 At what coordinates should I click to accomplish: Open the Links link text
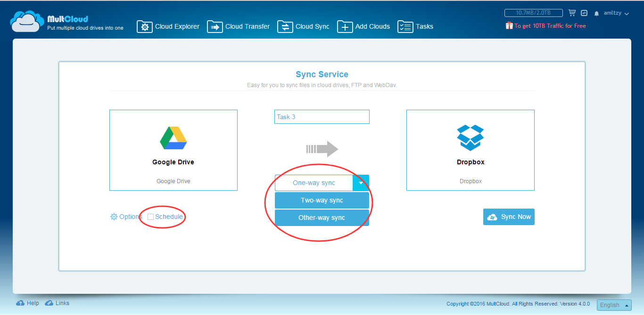[62, 303]
